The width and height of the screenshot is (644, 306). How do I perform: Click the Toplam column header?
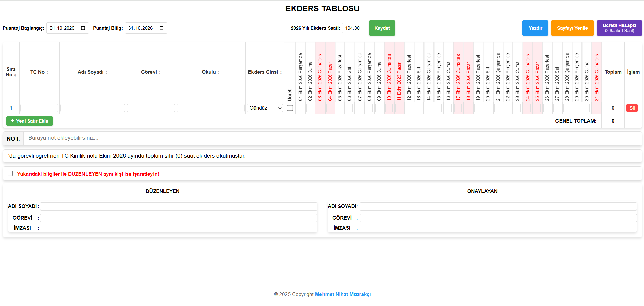613,72
